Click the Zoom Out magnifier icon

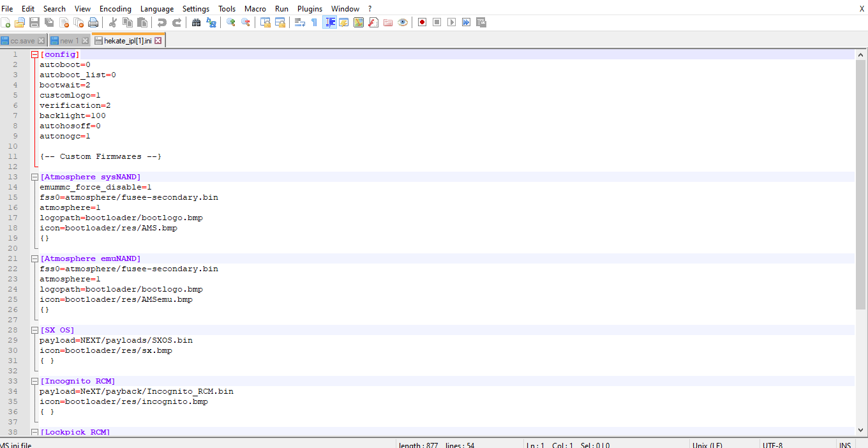point(246,22)
